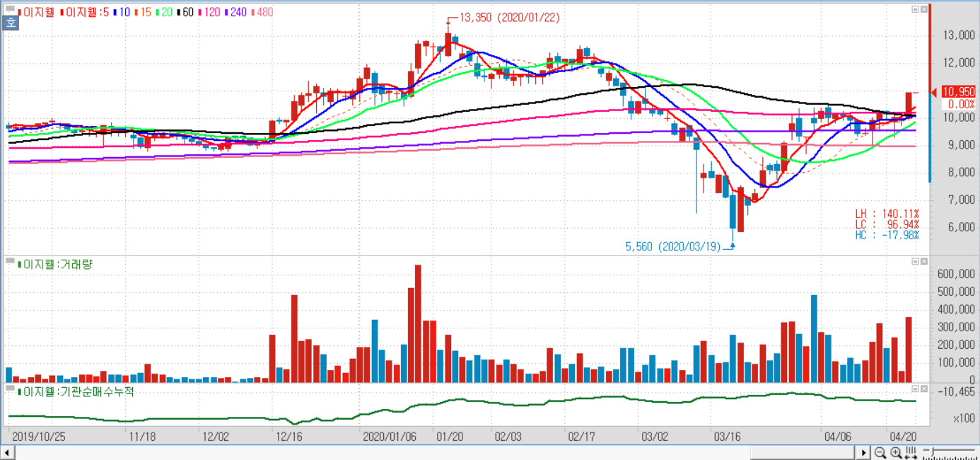Click the 이지웰:기관순매수누적 legend label
This screenshot has height=460, width=980.
pyautogui.click(x=76, y=391)
